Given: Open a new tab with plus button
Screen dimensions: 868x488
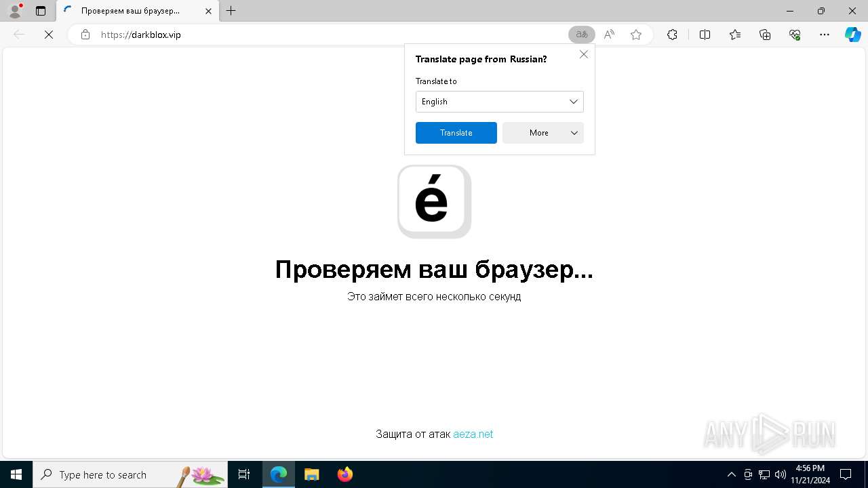Looking at the screenshot, I should tap(231, 11).
